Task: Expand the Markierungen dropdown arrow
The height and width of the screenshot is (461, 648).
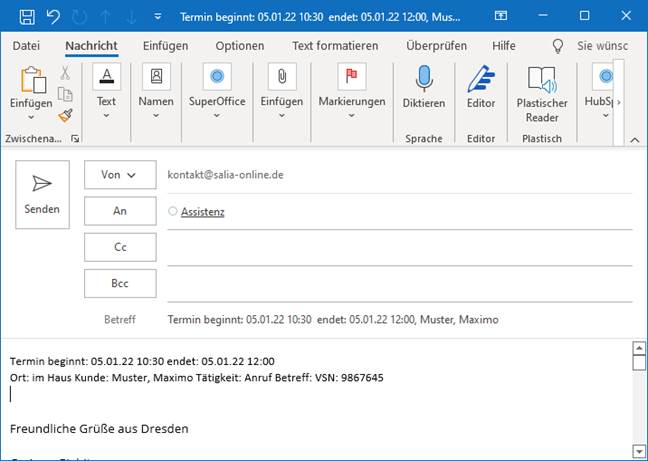Action: tap(351, 116)
